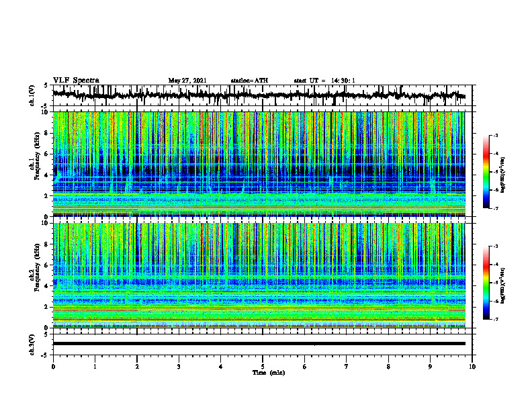This screenshot has height=411, width=532.
Task: Click the "VLF Spectra" plot title
Action: point(76,81)
